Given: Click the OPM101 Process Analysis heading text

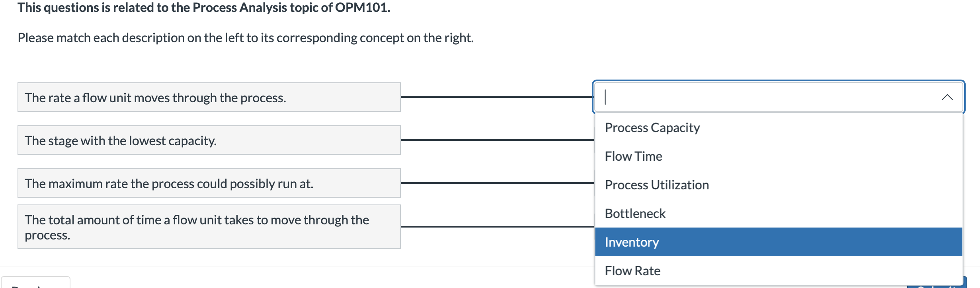Looking at the screenshot, I should pos(203,7).
